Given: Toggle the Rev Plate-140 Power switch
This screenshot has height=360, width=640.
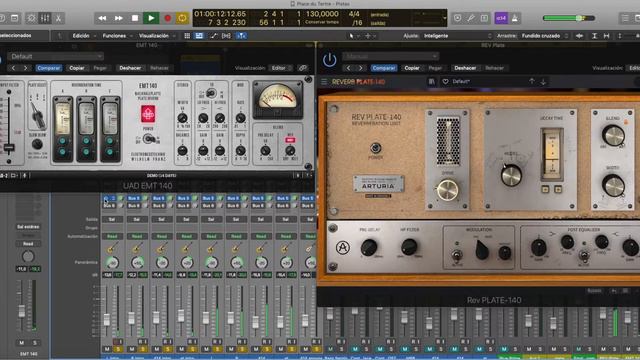Looking at the screenshot, I should pos(376,148).
